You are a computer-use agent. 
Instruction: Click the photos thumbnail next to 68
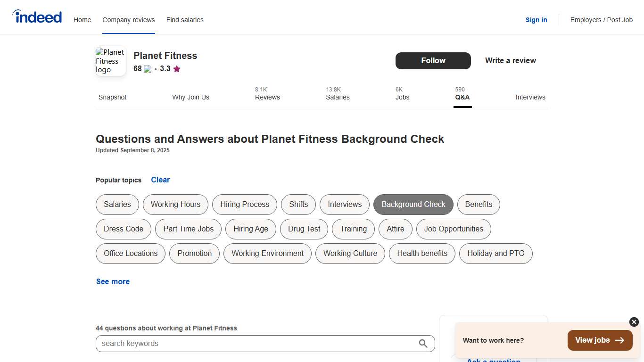tap(147, 68)
